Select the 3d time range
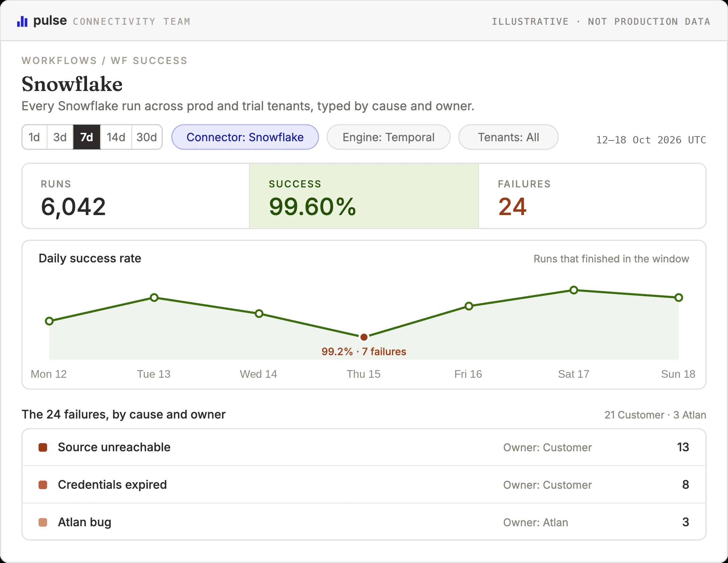Image resolution: width=728 pixels, height=563 pixels. (x=60, y=137)
